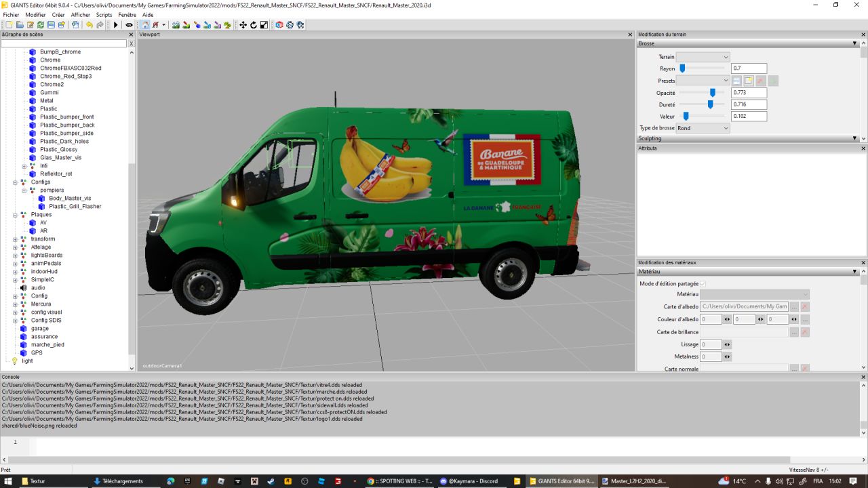Click the house framing icon in toolbar
This screenshot has width=868, height=488.
tap(145, 25)
